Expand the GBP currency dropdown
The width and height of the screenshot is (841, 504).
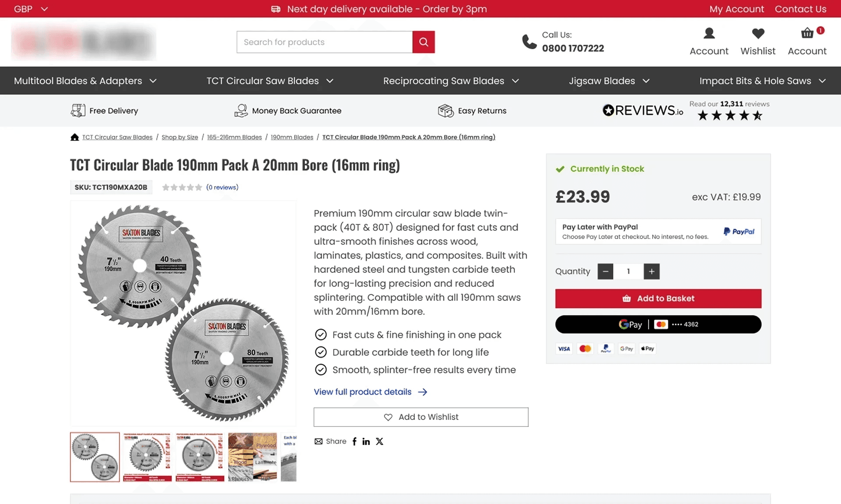tap(31, 9)
